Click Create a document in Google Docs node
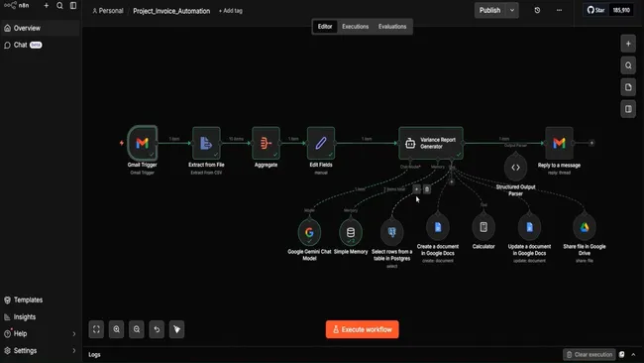Image resolution: width=644 pixels, height=363 pixels. pyautogui.click(x=438, y=227)
